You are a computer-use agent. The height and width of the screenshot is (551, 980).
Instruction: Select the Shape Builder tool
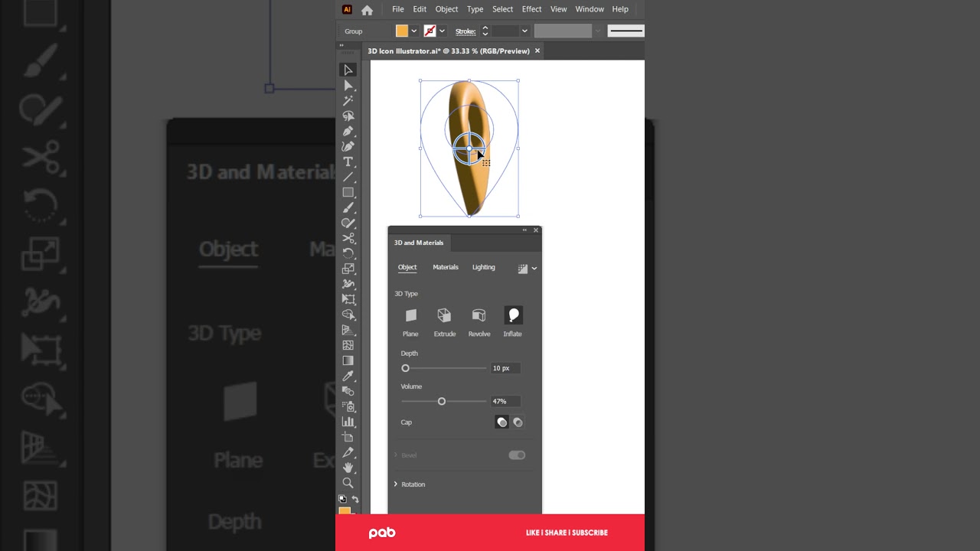click(348, 315)
